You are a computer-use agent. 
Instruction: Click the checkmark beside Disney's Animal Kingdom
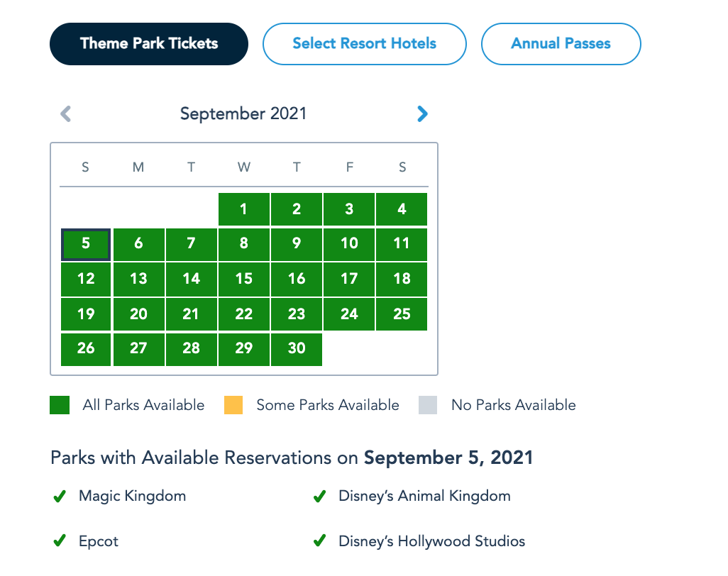(x=320, y=497)
